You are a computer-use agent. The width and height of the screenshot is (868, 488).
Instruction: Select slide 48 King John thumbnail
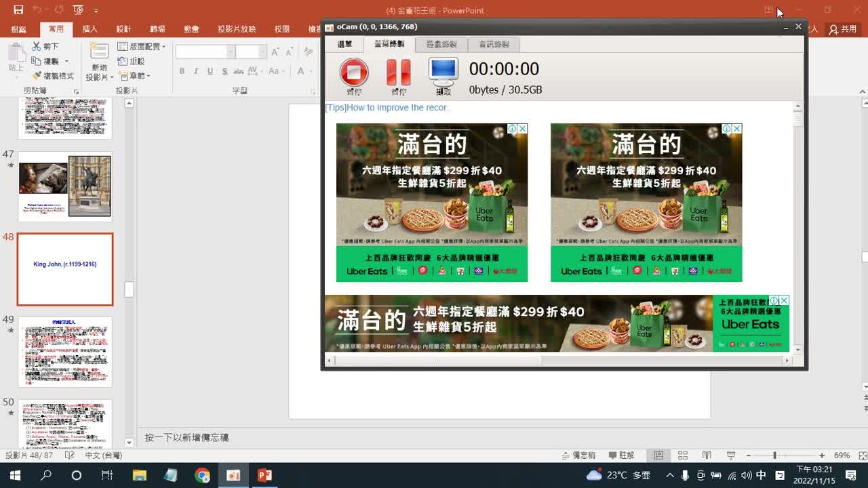[x=65, y=269]
